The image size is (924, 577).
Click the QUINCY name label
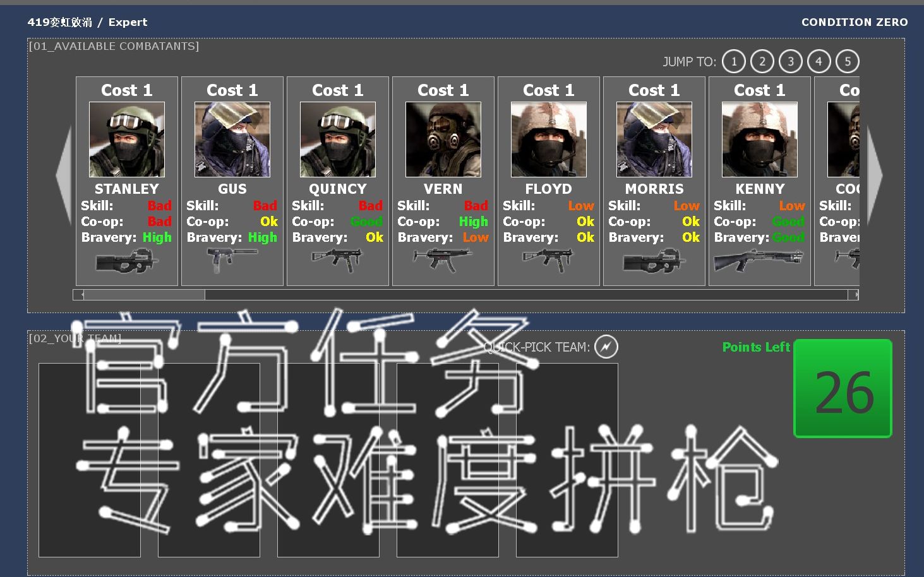[x=338, y=189]
